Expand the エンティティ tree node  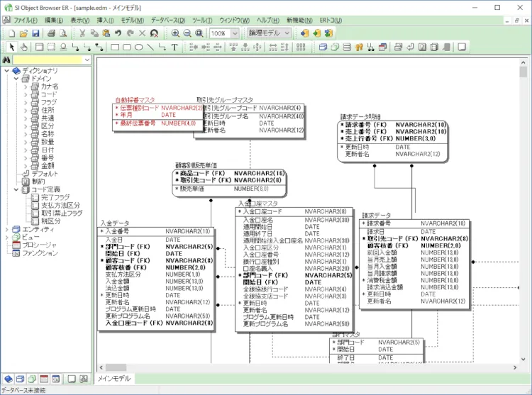click(6, 229)
